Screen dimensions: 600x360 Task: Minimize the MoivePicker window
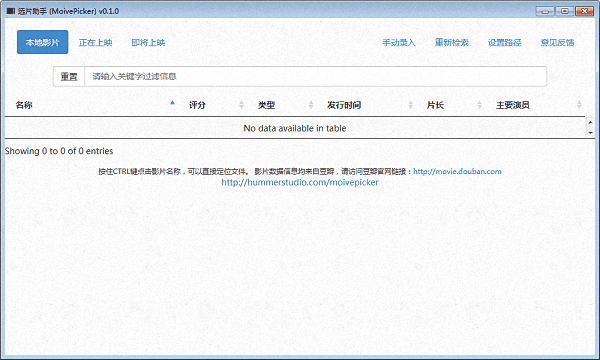[545, 11]
